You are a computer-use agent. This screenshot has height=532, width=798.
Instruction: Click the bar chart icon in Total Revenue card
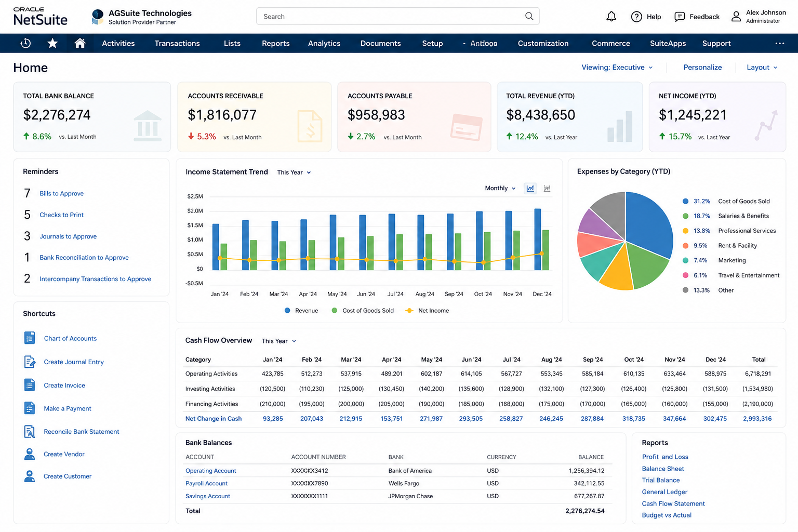pos(620,127)
